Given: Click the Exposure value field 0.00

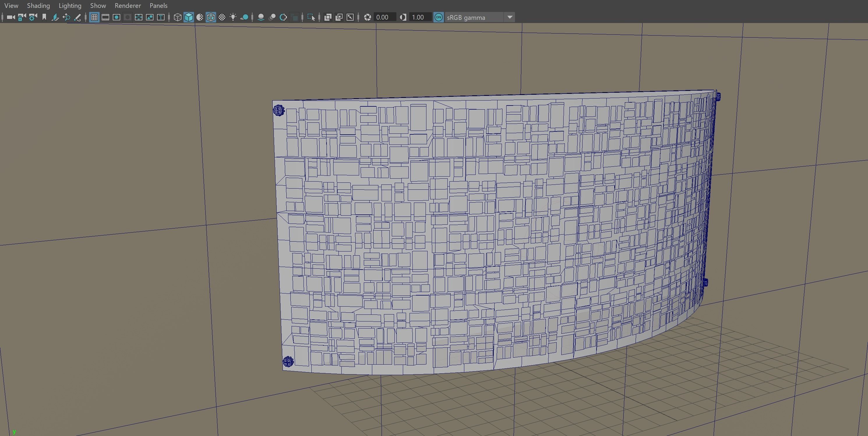Looking at the screenshot, I should click(x=384, y=17).
